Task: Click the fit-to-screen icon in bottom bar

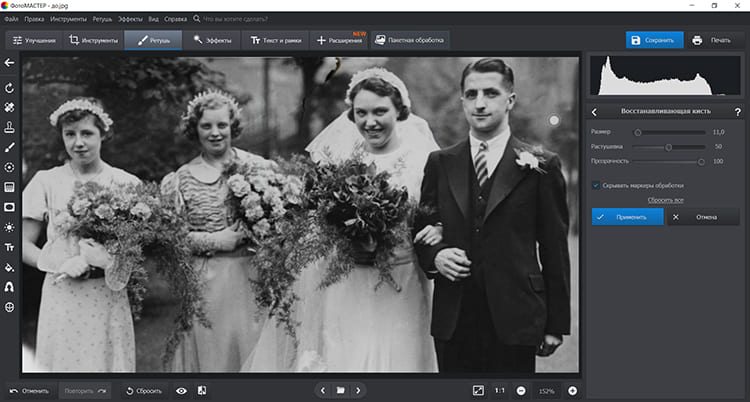Action: point(479,390)
